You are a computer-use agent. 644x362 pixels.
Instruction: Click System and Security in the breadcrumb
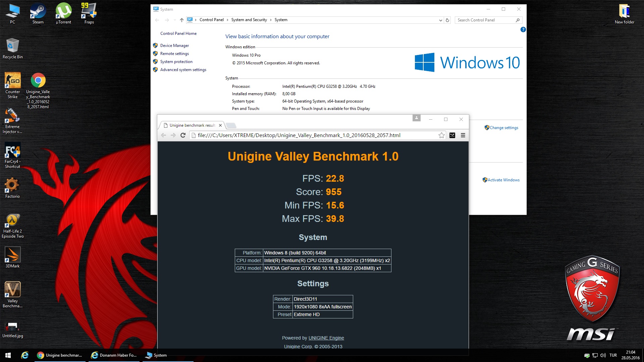click(x=249, y=20)
